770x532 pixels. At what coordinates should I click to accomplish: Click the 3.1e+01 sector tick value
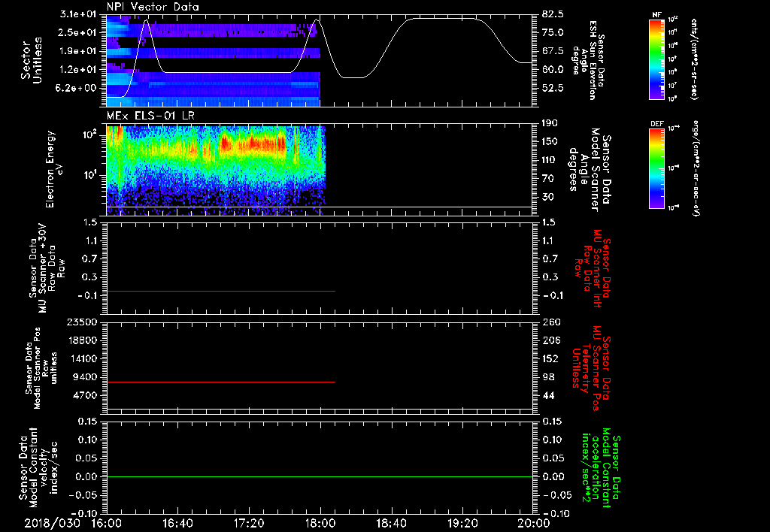pos(80,14)
